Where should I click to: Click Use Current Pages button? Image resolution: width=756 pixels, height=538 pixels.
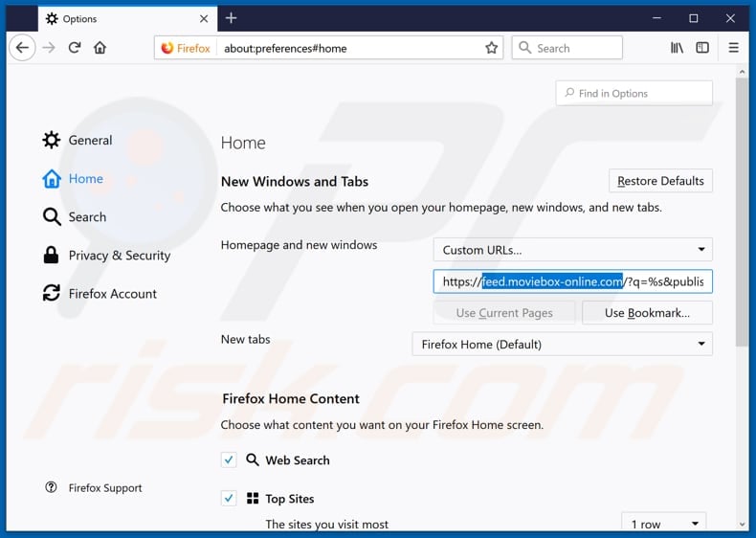(503, 313)
